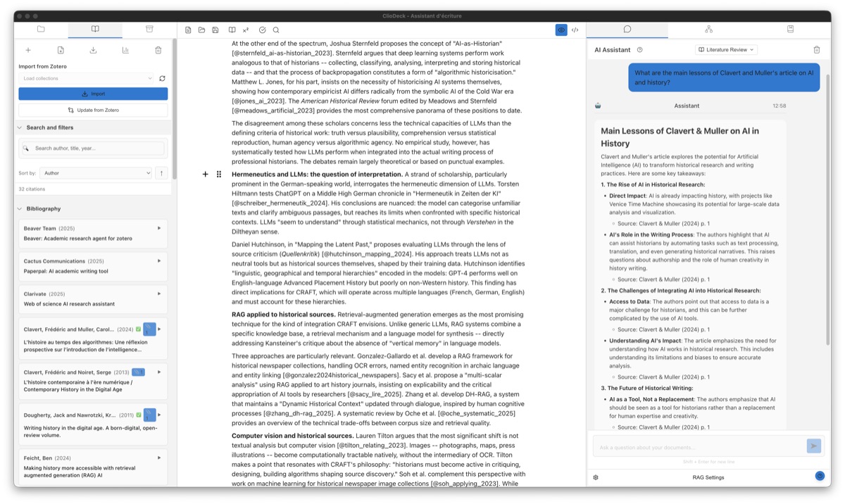
Task: Toggle preview mode eye button
Action: click(x=561, y=30)
